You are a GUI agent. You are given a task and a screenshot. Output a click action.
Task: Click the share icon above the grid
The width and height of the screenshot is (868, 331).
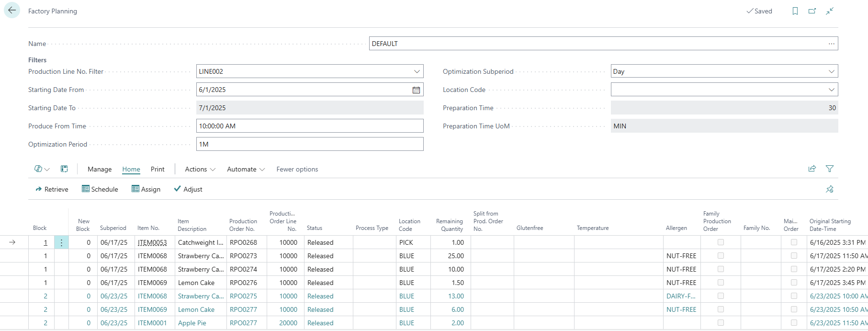point(812,169)
